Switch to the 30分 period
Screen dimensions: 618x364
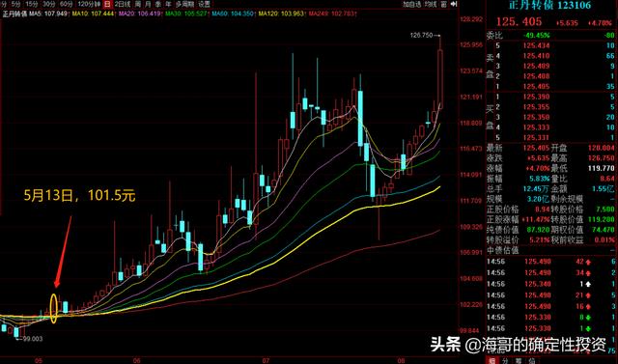(48, 4)
